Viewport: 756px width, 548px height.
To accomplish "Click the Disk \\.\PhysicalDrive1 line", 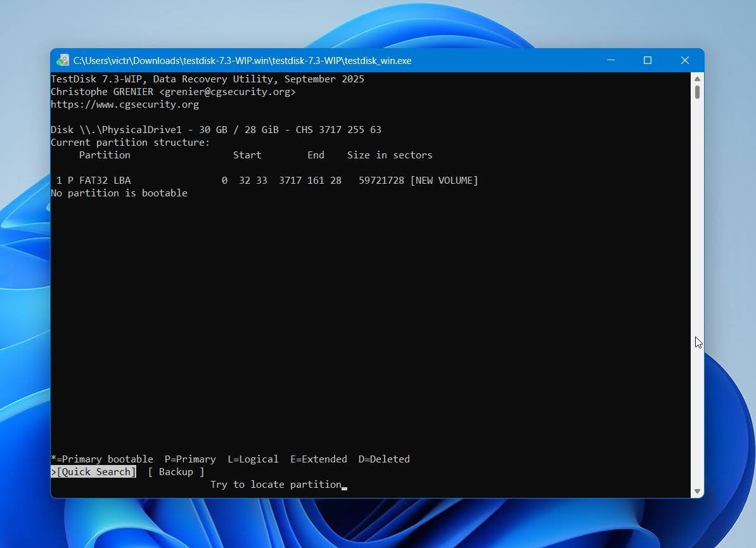I will tap(216, 130).
